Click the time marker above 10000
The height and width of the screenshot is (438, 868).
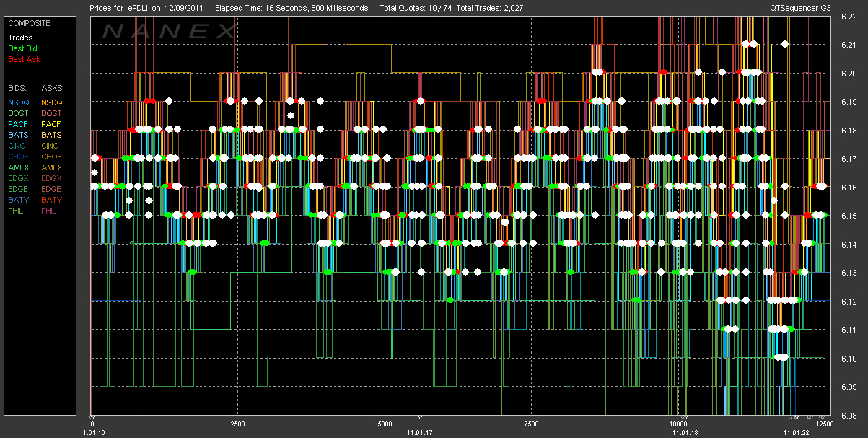pos(684,417)
